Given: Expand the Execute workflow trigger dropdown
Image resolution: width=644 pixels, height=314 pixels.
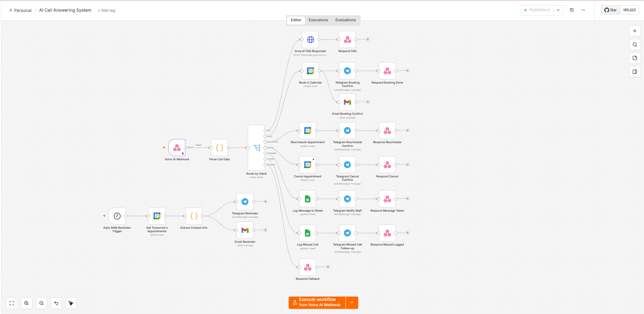Looking at the screenshot, I should (x=352, y=303).
